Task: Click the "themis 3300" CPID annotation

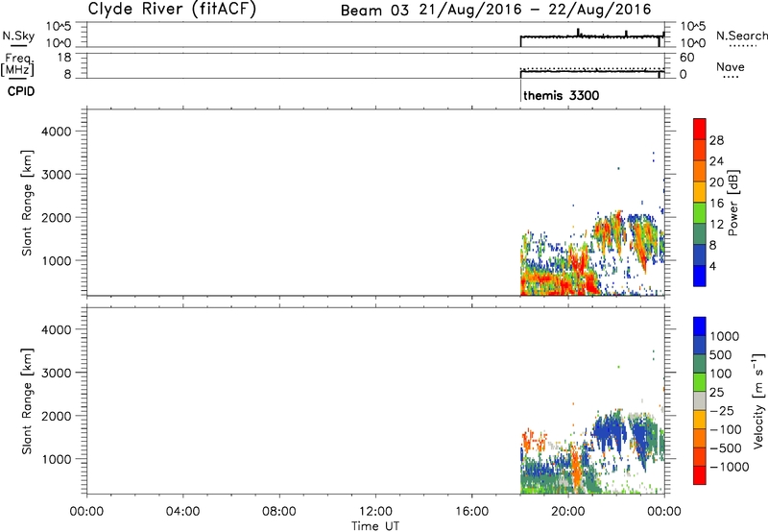Action: click(x=562, y=95)
